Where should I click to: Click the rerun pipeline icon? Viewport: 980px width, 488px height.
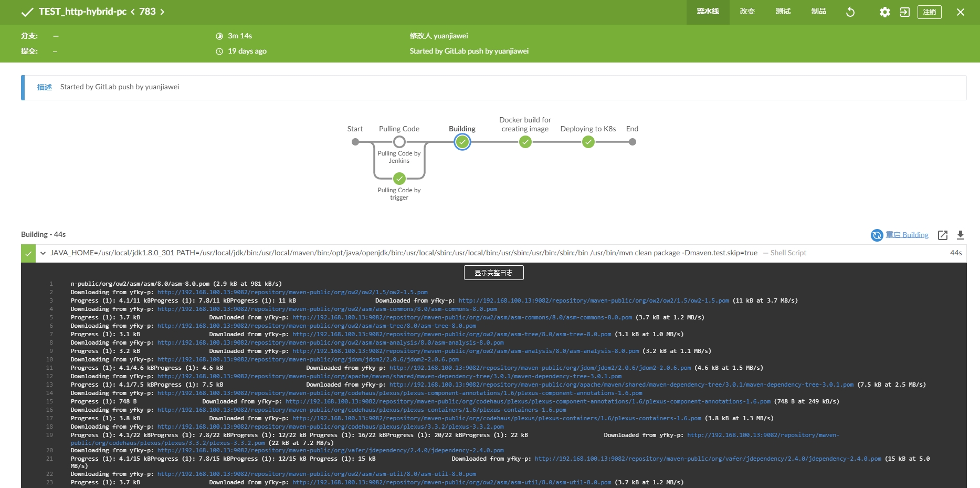tap(850, 12)
